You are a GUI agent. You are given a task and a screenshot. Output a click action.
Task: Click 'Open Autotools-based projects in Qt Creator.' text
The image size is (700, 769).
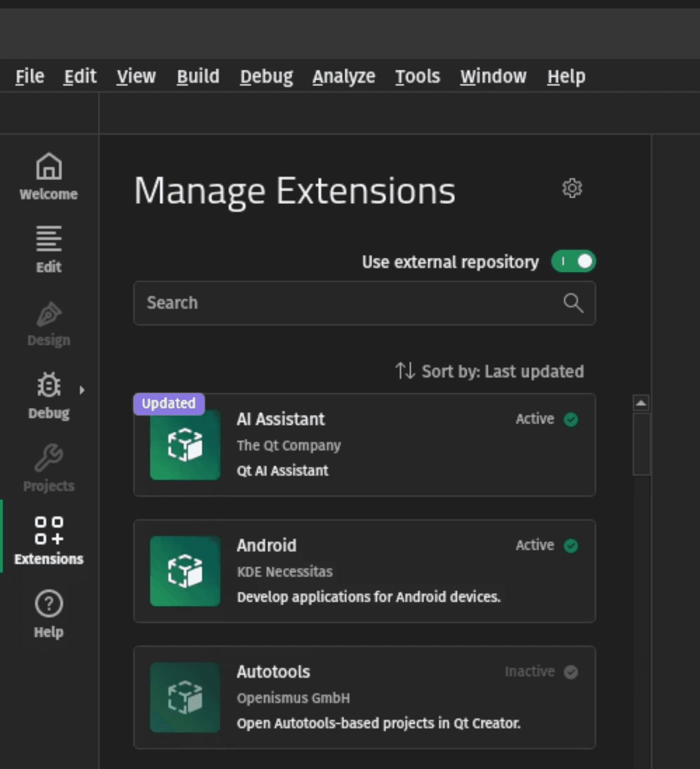(379, 723)
